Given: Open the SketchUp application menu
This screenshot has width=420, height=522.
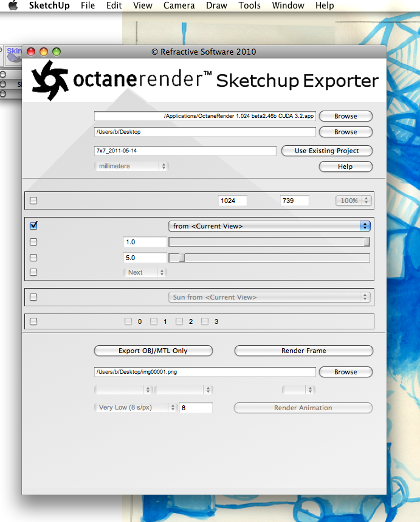Looking at the screenshot, I should point(49,5).
